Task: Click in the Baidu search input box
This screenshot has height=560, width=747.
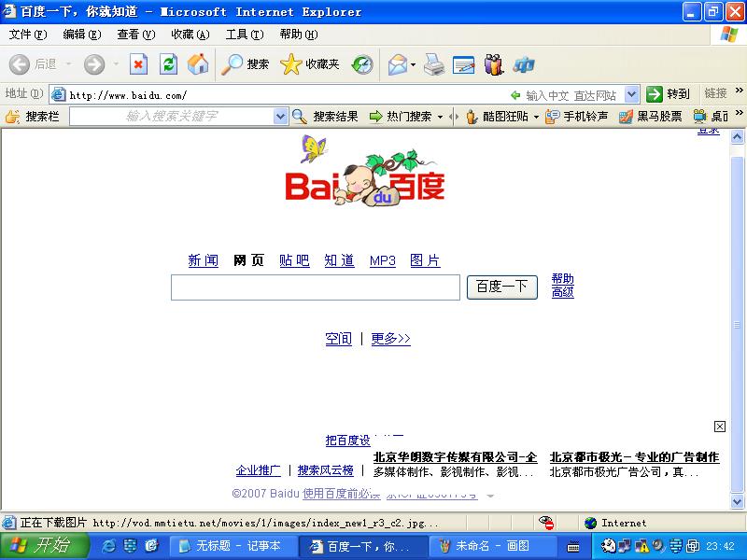Action: click(316, 287)
